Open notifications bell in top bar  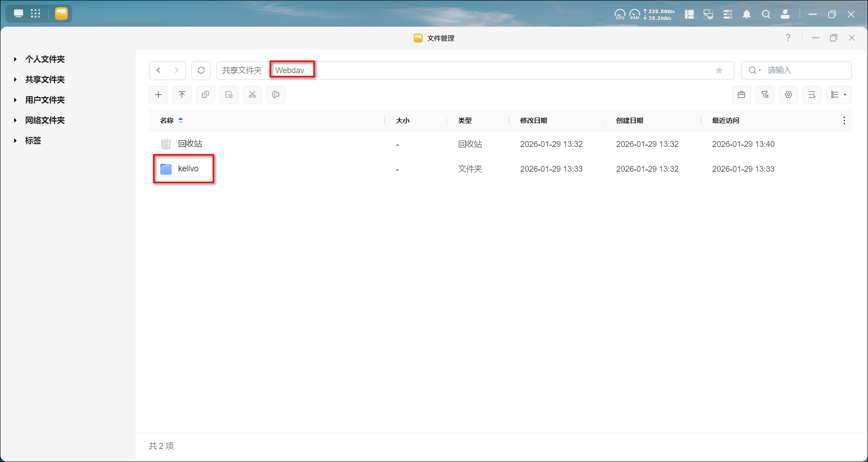(x=747, y=14)
